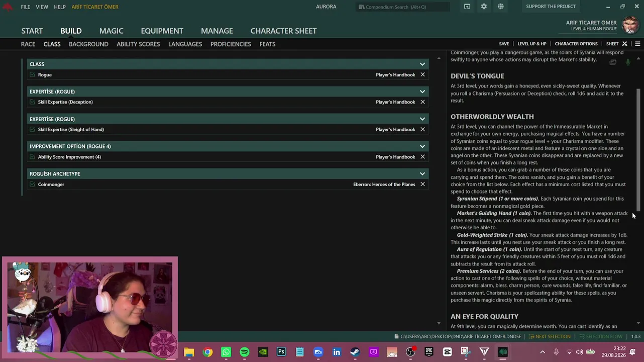Click Support The Project button

pos(551,7)
